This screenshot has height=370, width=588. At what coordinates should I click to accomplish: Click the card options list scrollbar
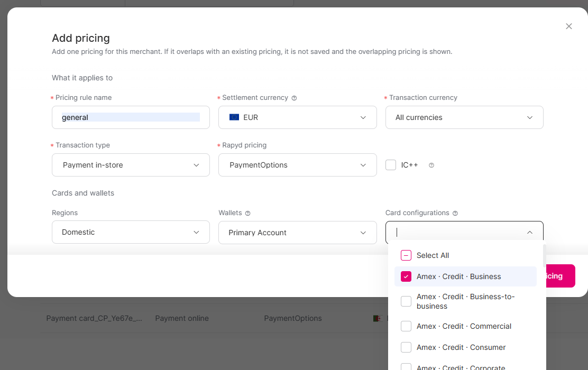click(544, 256)
